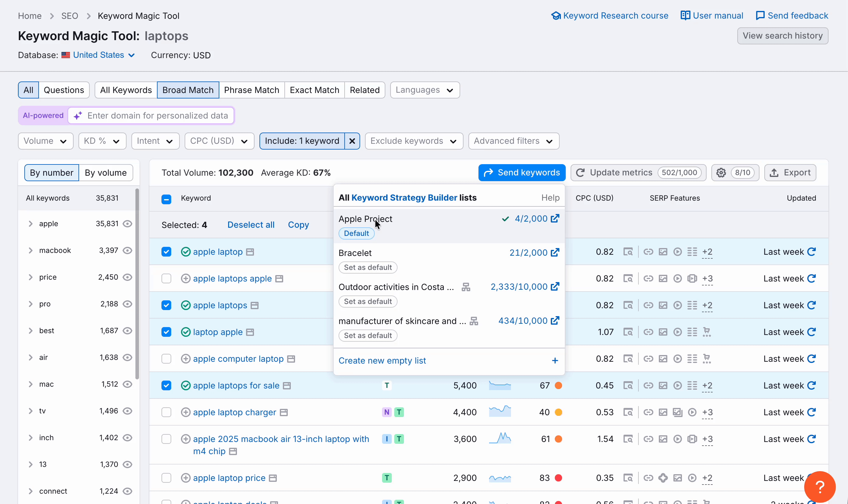Select the All Keywords match tab

pos(126,90)
